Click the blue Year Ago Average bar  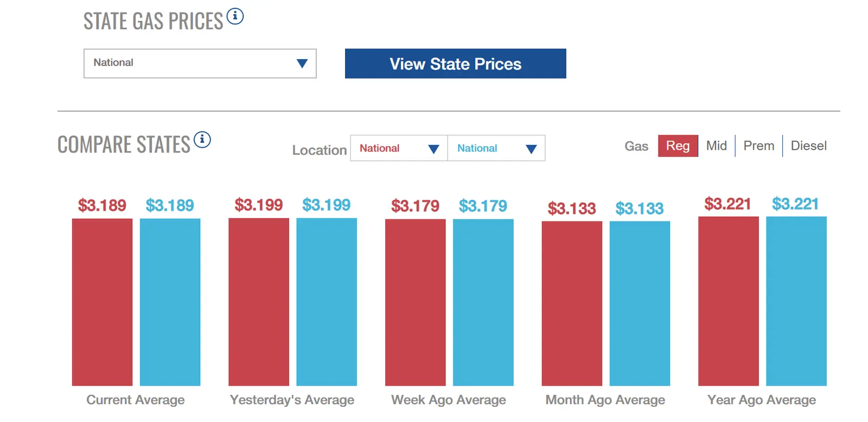796,301
